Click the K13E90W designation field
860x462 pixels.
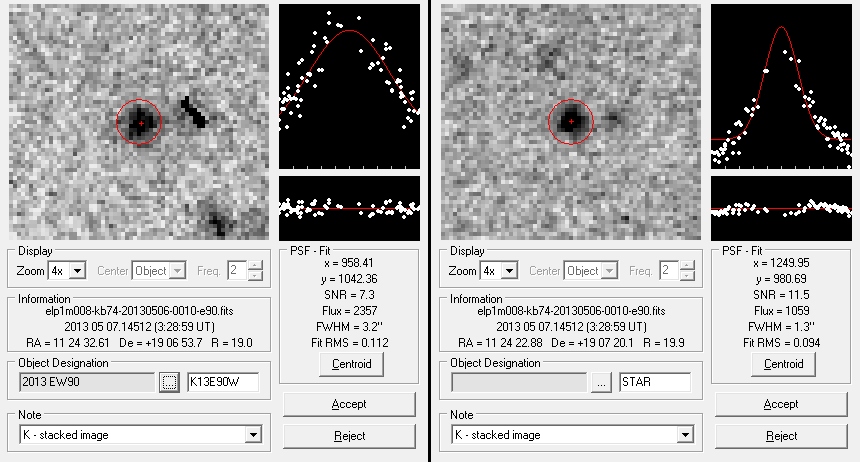(222, 382)
